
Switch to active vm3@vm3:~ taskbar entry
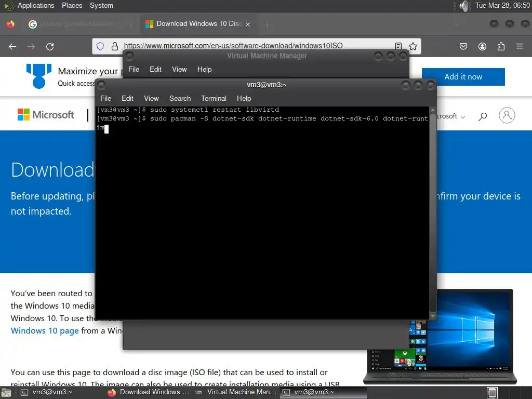click(x=323, y=392)
